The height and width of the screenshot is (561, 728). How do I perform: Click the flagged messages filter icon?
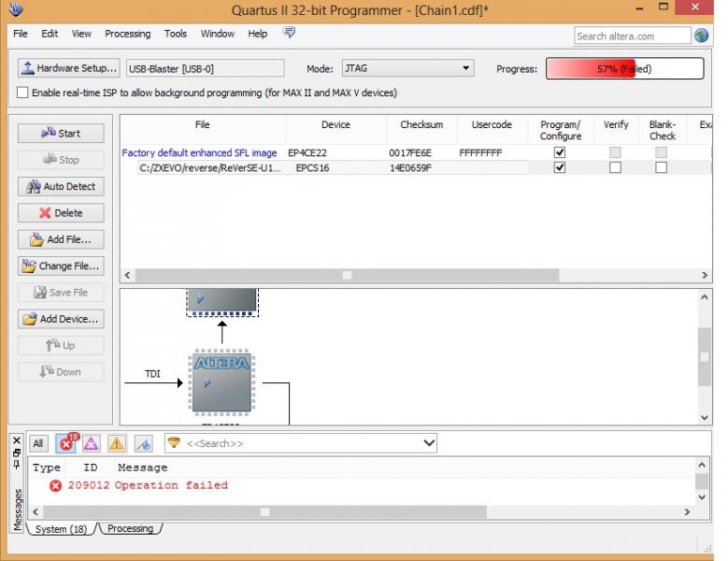click(x=143, y=444)
